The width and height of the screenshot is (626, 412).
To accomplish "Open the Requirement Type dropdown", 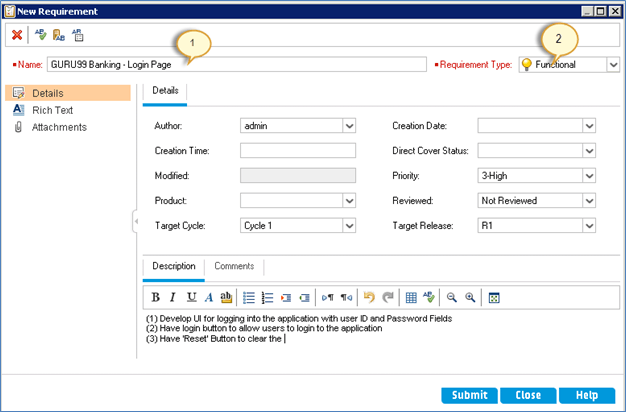I will coord(612,64).
